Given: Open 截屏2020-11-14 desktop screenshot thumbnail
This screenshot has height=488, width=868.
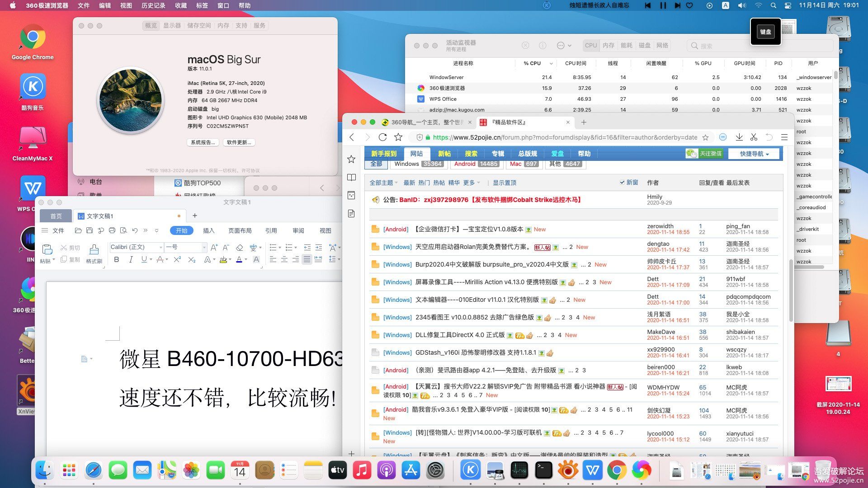Looking at the screenshot, I should (838, 384).
